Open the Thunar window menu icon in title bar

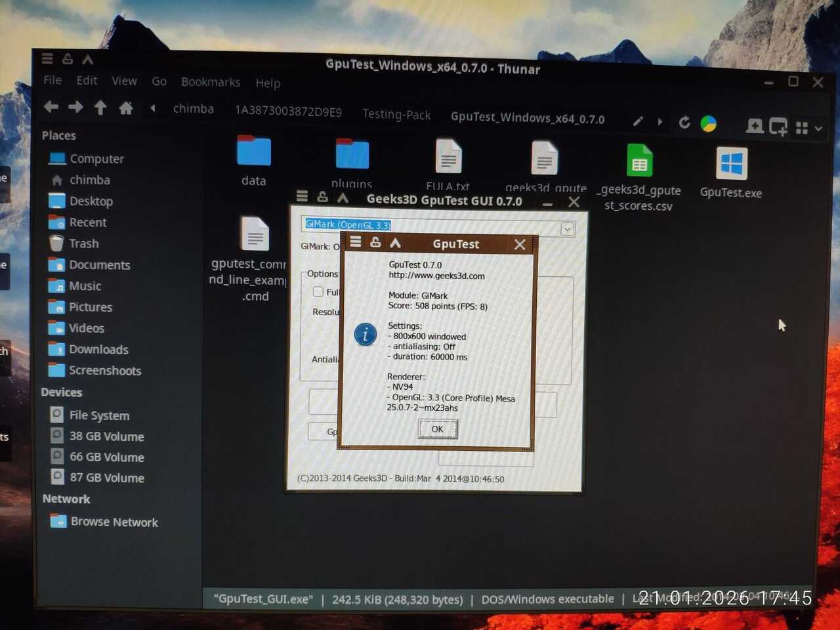47,58
